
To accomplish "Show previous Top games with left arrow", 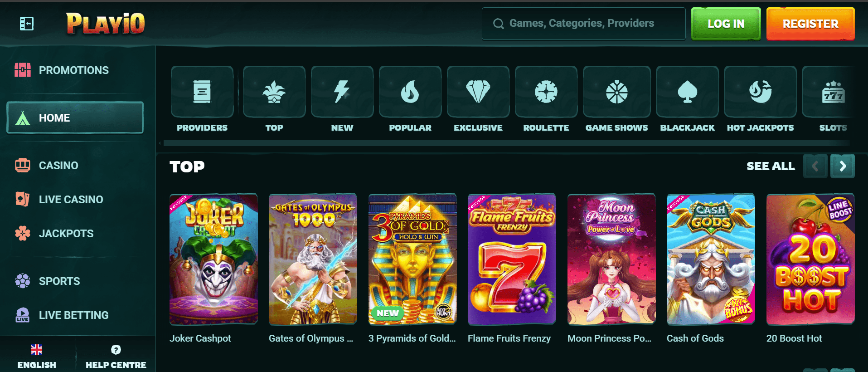I will [x=815, y=166].
